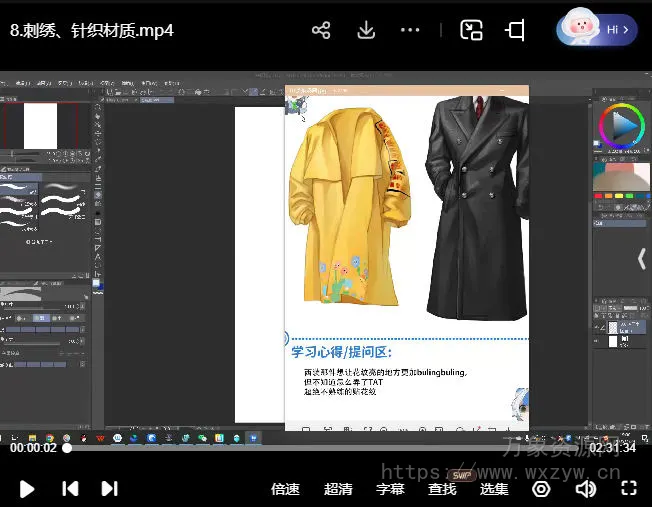The height and width of the screenshot is (507, 652).
Task: Toggle fullscreen mode
Action: pyautogui.click(x=629, y=489)
